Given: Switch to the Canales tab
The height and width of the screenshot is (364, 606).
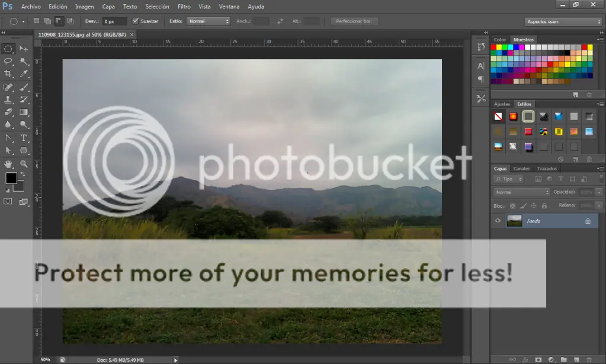Looking at the screenshot, I should (521, 169).
